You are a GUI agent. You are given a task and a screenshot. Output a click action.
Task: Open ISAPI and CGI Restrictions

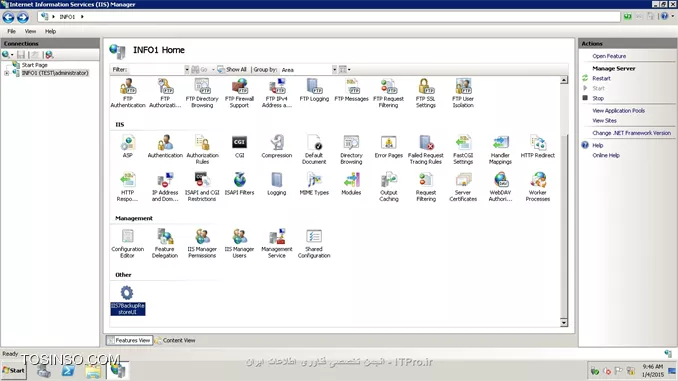202,186
